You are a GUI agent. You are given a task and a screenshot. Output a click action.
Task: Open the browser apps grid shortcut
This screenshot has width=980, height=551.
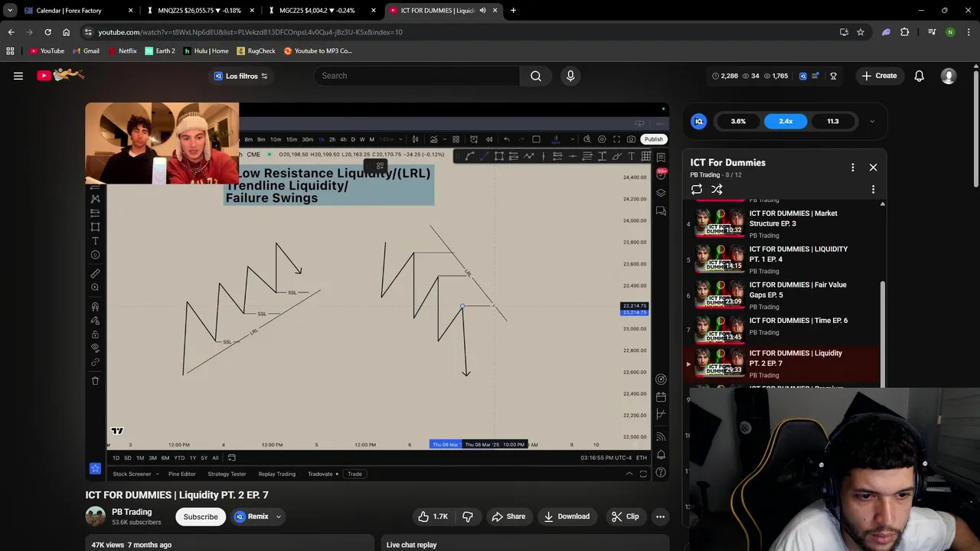[10, 51]
